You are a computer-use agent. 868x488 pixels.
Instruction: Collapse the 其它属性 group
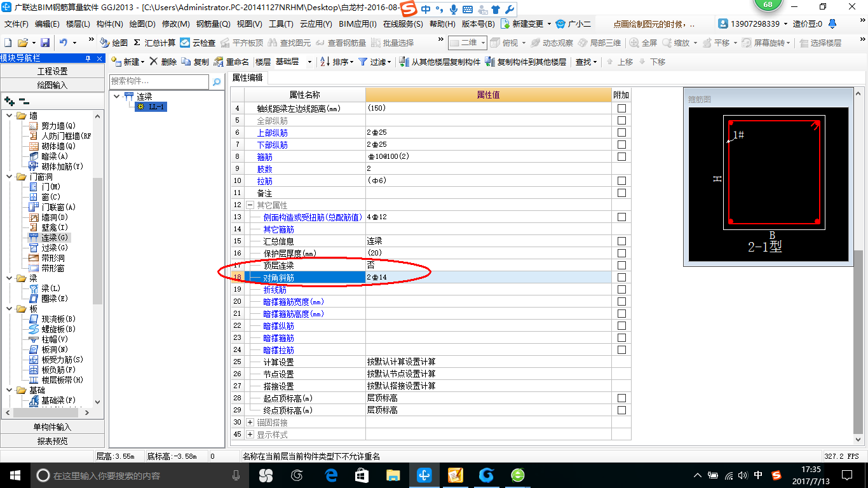click(x=250, y=205)
